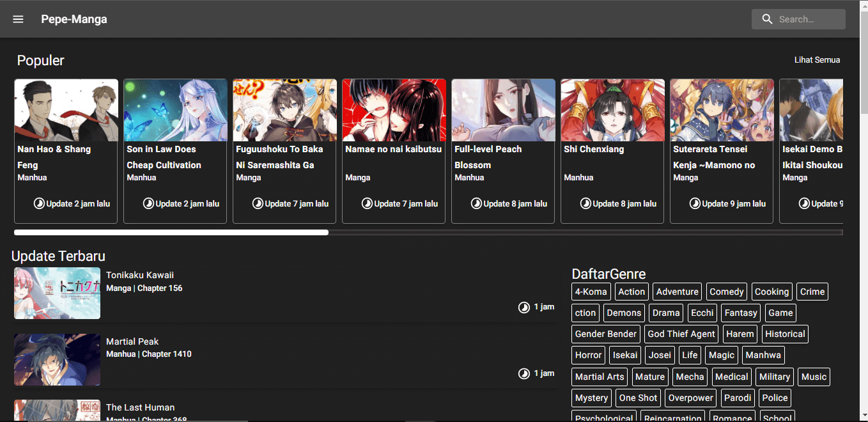Click the clock icon on Son in Law card
The width and height of the screenshot is (868, 422).
tap(148, 203)
